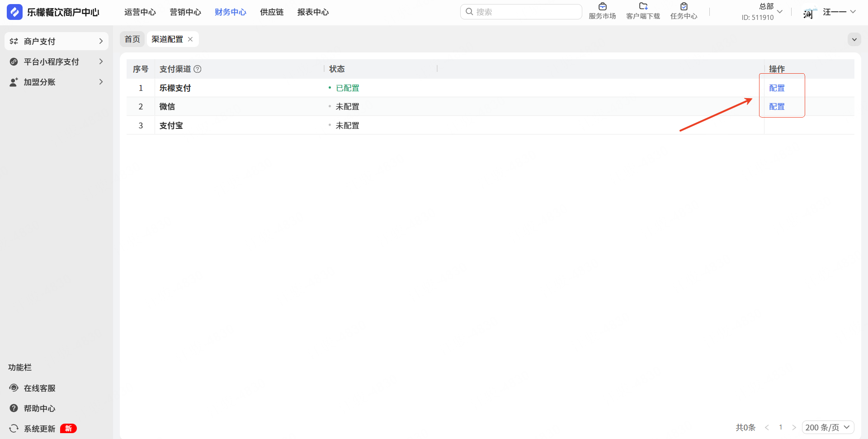Open the 客户端下载 icon
The height and width of the screenshot is (439, 868).
(x=643, y=6)
